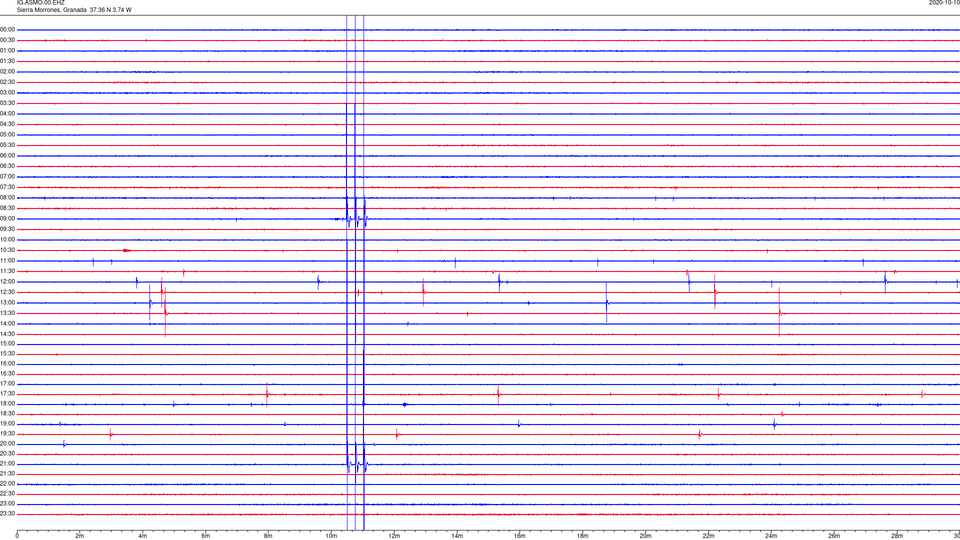The image size is (960, 540).
Task: Select the 15:00 time label
Action: [8, 344]
